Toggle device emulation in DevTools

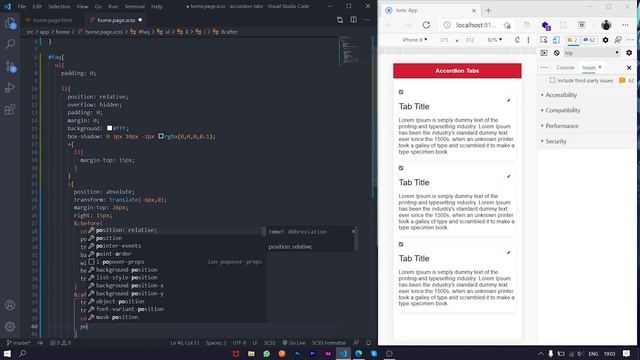(x=556, y=40)
